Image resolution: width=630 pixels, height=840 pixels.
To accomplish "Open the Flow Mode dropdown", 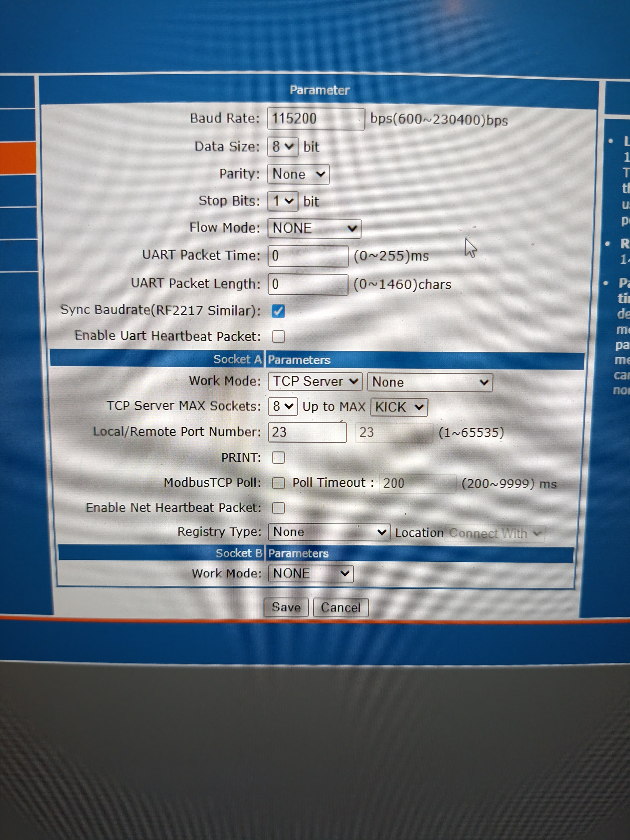I will click(314, 228).
